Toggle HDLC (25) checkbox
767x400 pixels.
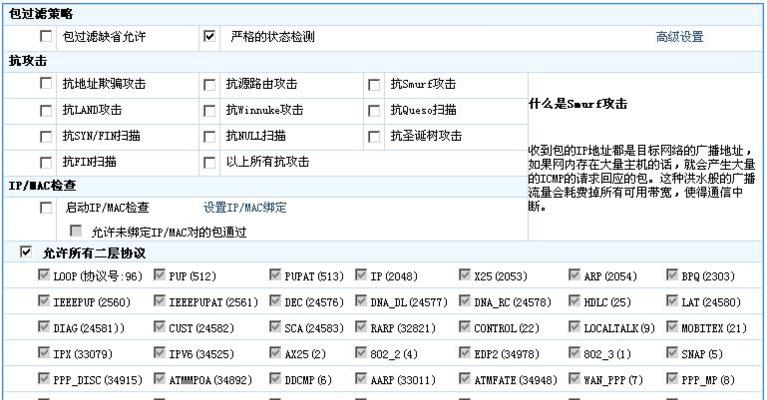coord(574,301)
